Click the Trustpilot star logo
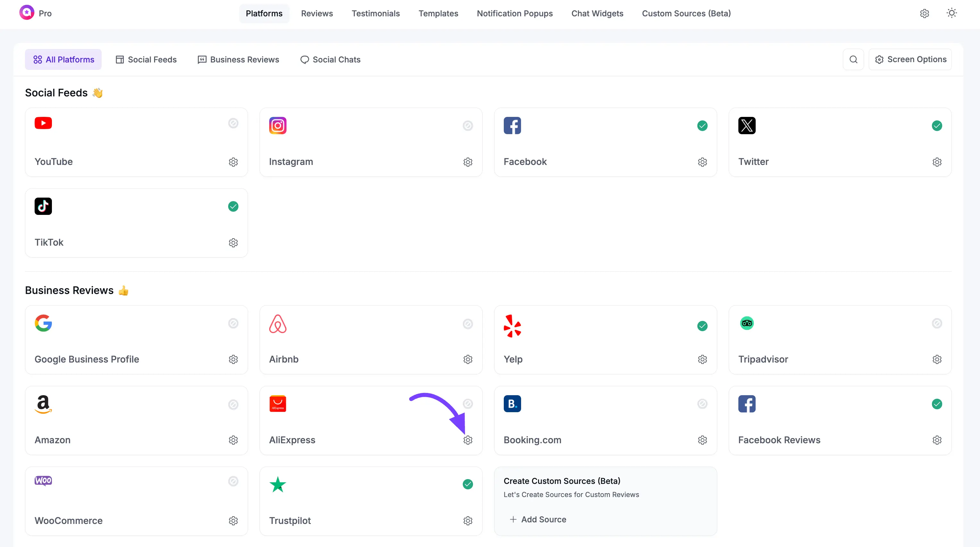The width and height of the screenshot is (980, 547). [x=277, y=484]
